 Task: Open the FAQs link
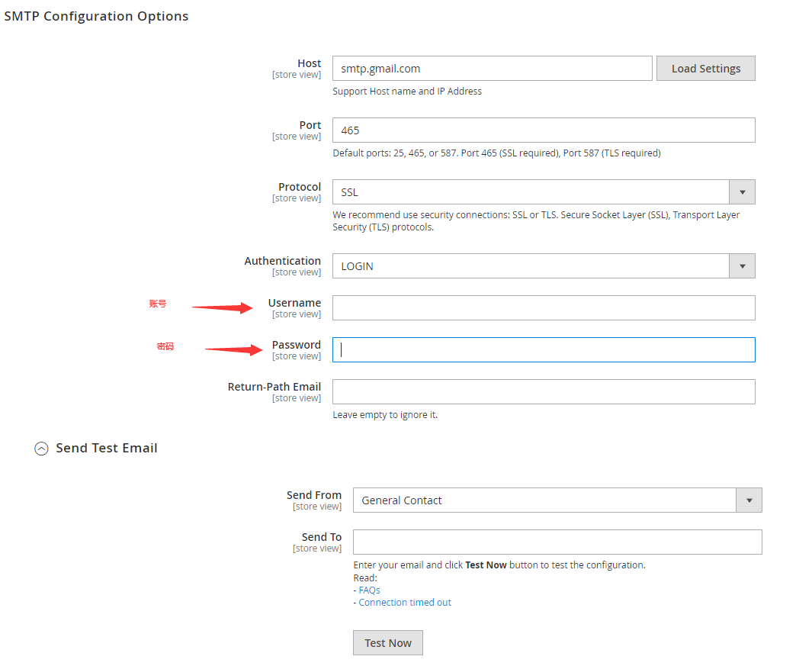(368, 590)
